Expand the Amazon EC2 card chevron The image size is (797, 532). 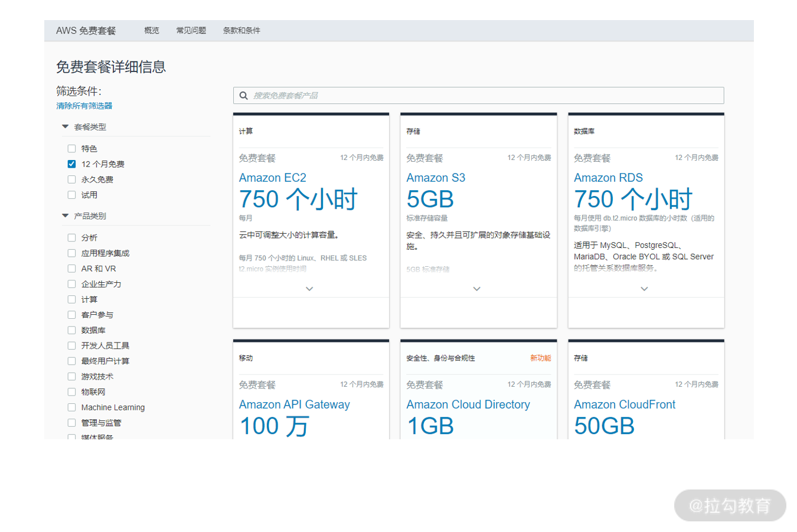309,289
